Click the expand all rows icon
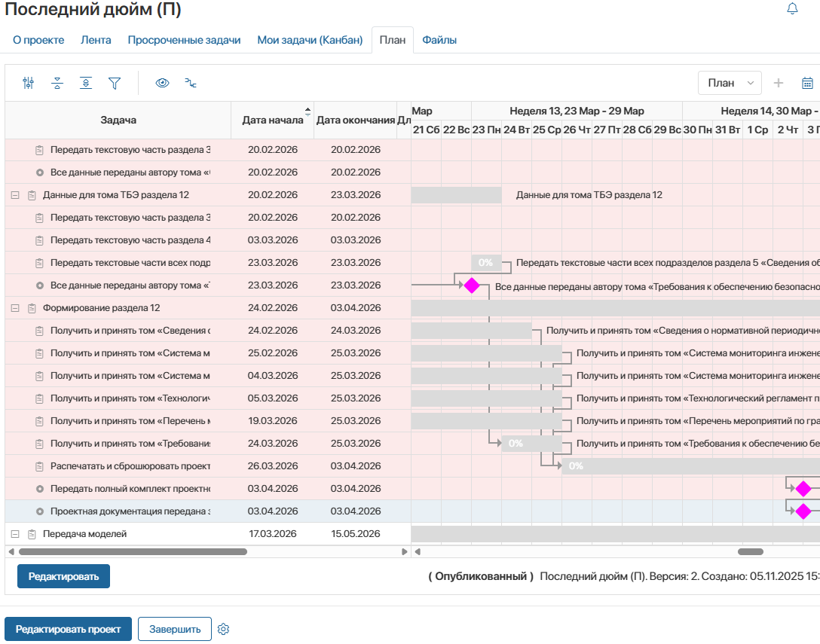The image size is (820, 644). tap(87, 83)
